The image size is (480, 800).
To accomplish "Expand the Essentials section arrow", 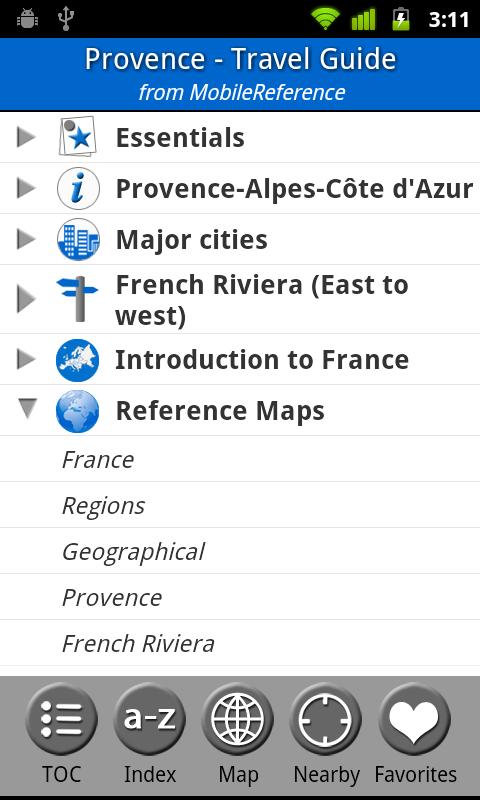I will pyautogui.click(x=26, y=137).
